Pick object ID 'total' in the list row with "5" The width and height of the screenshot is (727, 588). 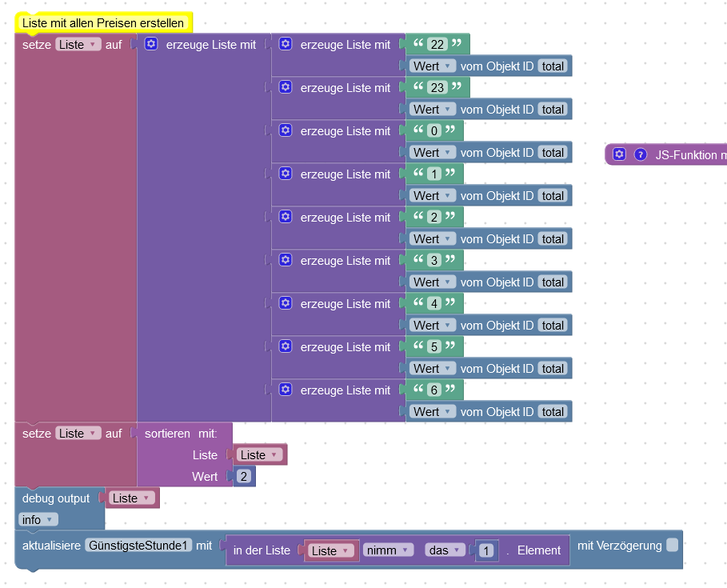553,368
